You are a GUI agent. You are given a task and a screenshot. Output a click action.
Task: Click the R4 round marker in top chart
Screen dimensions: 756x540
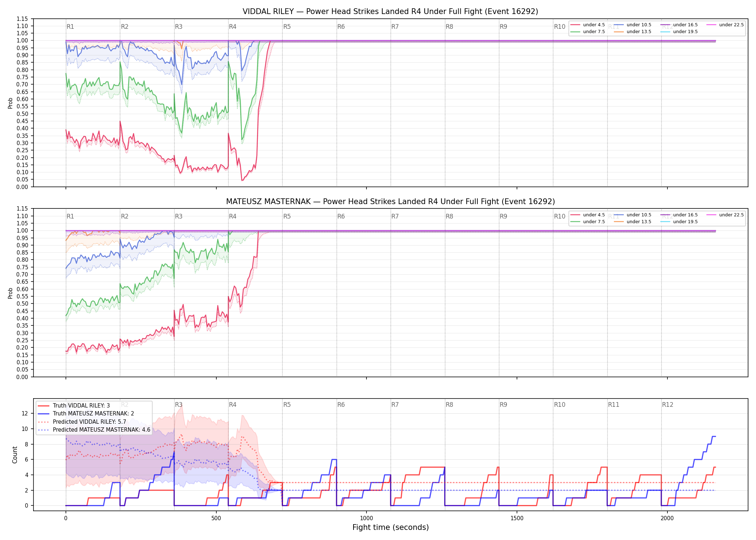pos(233,27)
